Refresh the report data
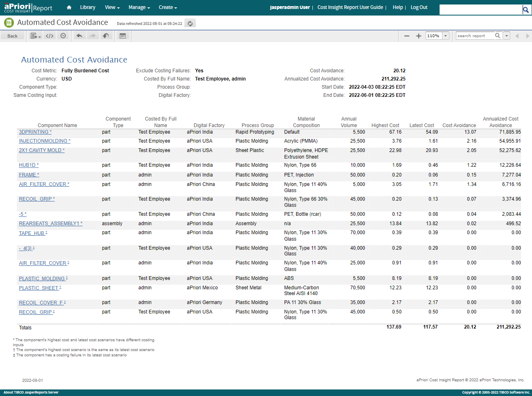 [190, 23]
